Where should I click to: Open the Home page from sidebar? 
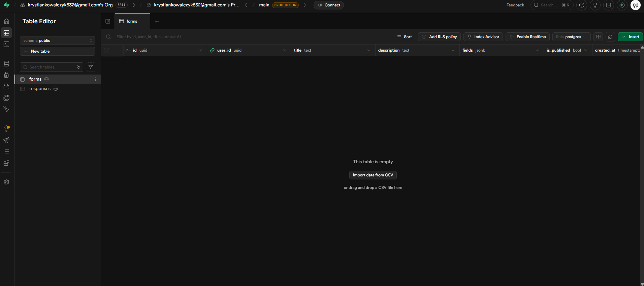6,21
